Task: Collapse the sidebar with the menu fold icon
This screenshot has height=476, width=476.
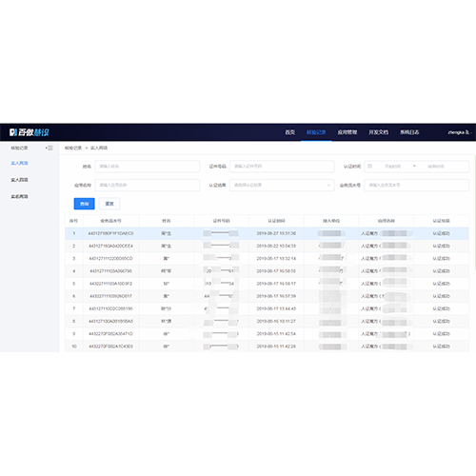Action: click(50, 148)
